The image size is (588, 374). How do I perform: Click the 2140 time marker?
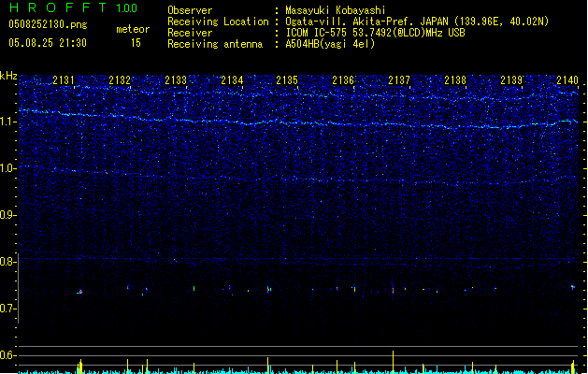pos(567,81)
